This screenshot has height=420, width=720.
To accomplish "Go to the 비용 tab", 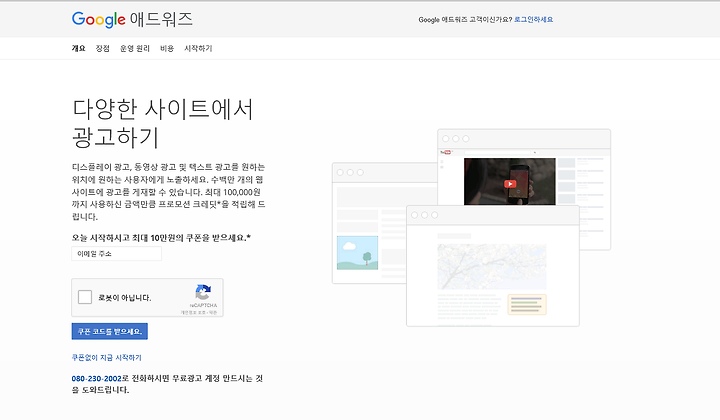I will coord(167,48).
